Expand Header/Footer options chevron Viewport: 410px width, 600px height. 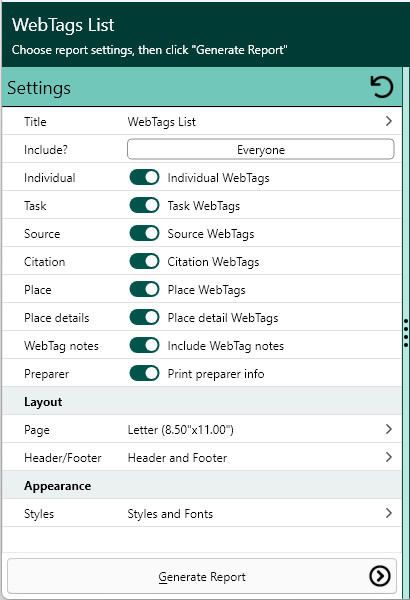coord(389,457)
